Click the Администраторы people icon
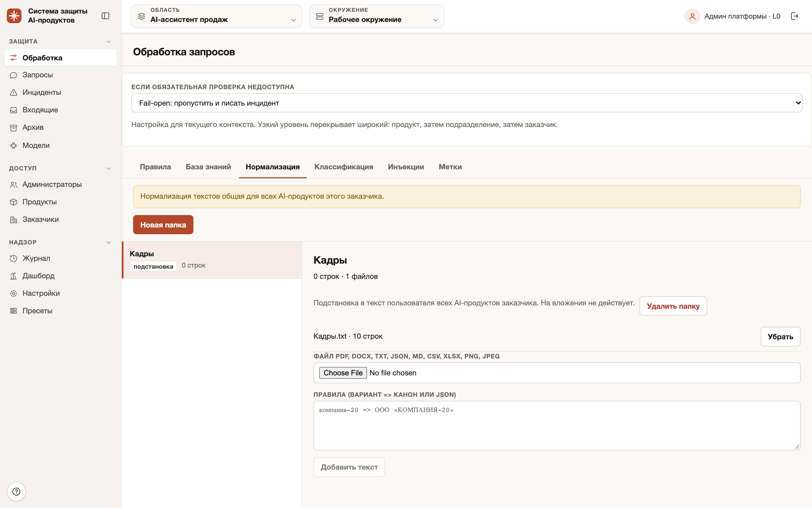Image resolution: width=812 pixels, height=508 pixels. [x=14, y=185]
